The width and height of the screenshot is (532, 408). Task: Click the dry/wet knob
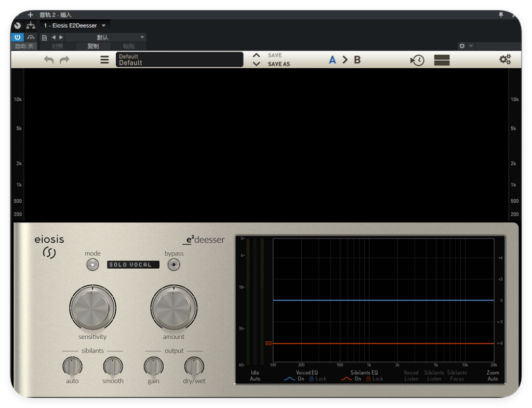[x=194, y=366]
